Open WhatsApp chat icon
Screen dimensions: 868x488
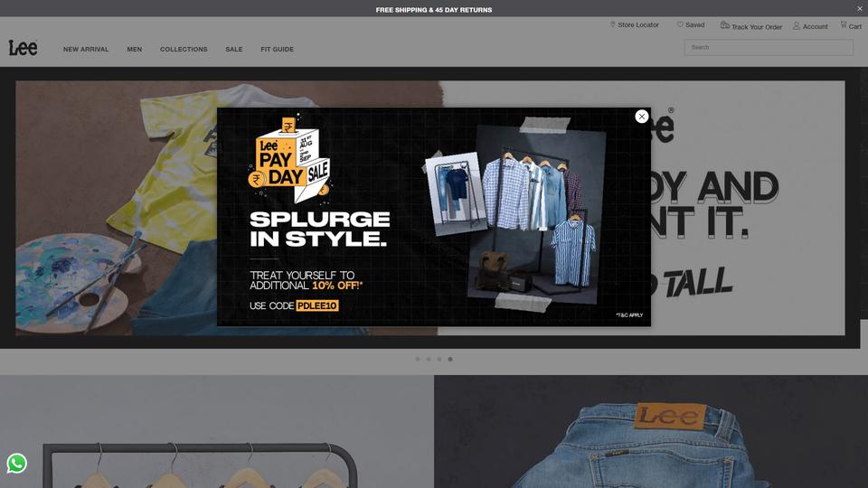pos(16,463)
